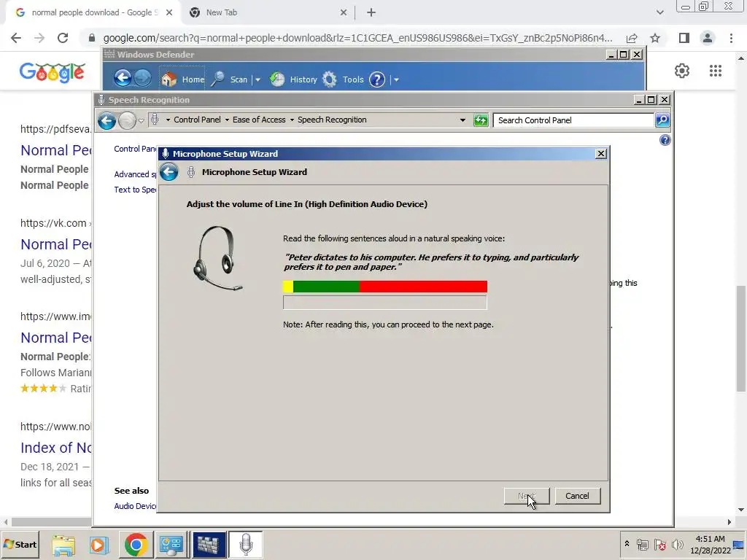
Task: Switch to normal people download Chrome tab
Action: (x=93, y=13)
